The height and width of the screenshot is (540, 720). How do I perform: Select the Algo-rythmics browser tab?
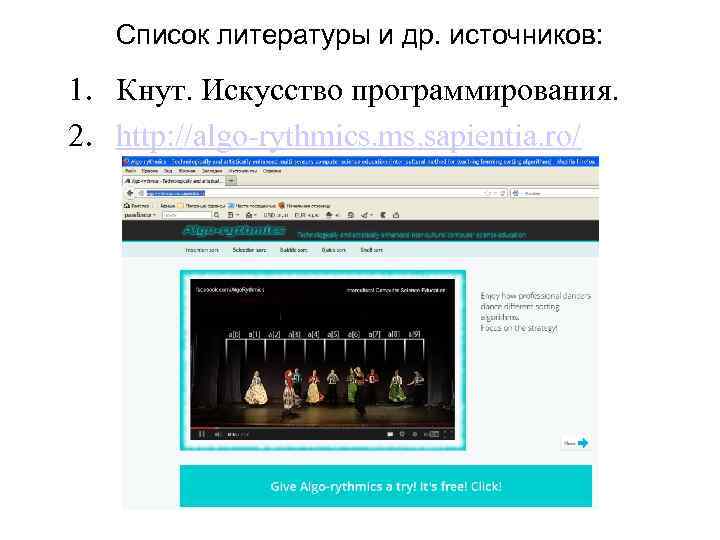point(174,181)
